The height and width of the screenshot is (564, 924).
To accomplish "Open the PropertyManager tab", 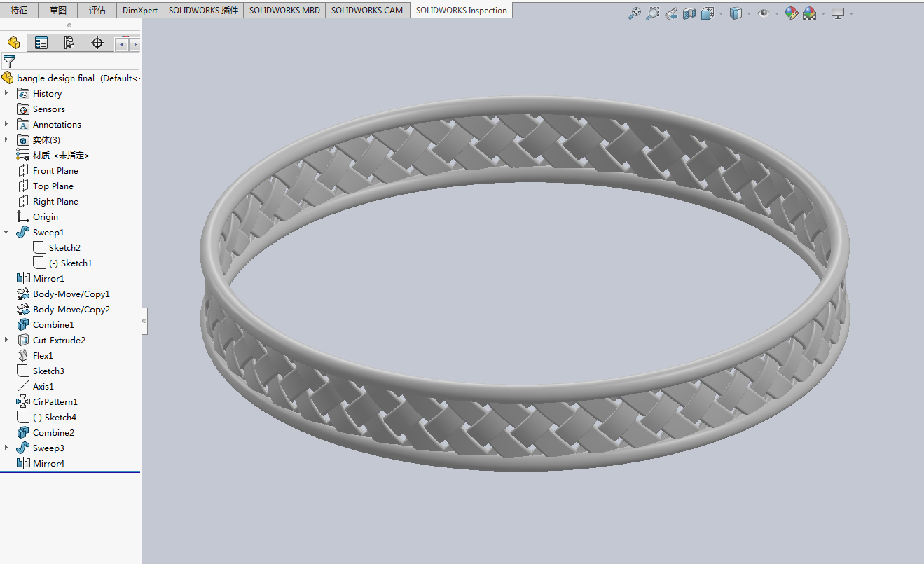I will [41, 43].
